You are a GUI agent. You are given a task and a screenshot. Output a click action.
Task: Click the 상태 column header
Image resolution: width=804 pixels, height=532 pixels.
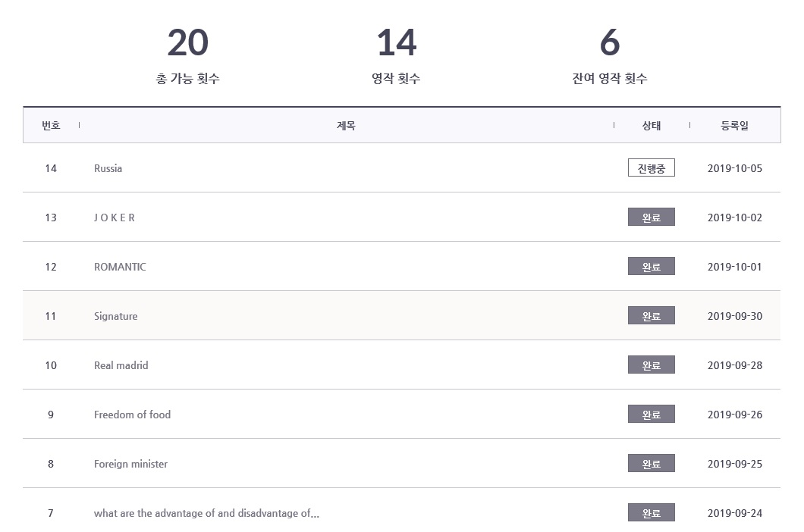click(x=651, y=126)
